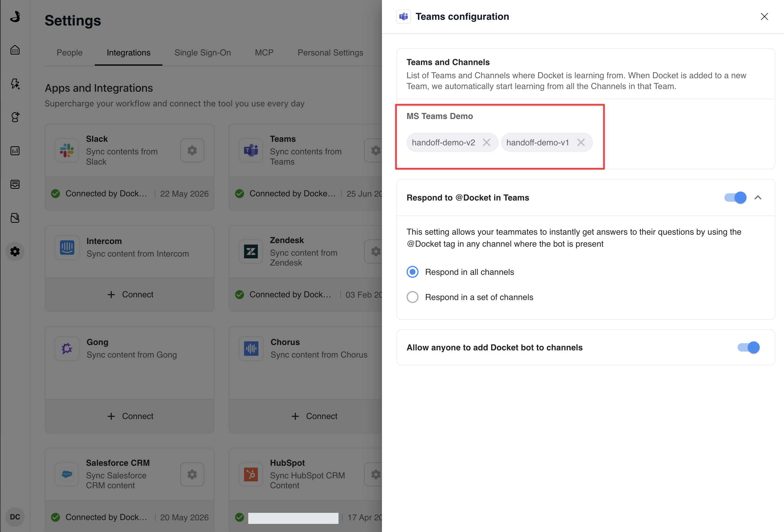Switch to the Single Sign-On tab
784x532 pixels.
[x=202, y=53]
